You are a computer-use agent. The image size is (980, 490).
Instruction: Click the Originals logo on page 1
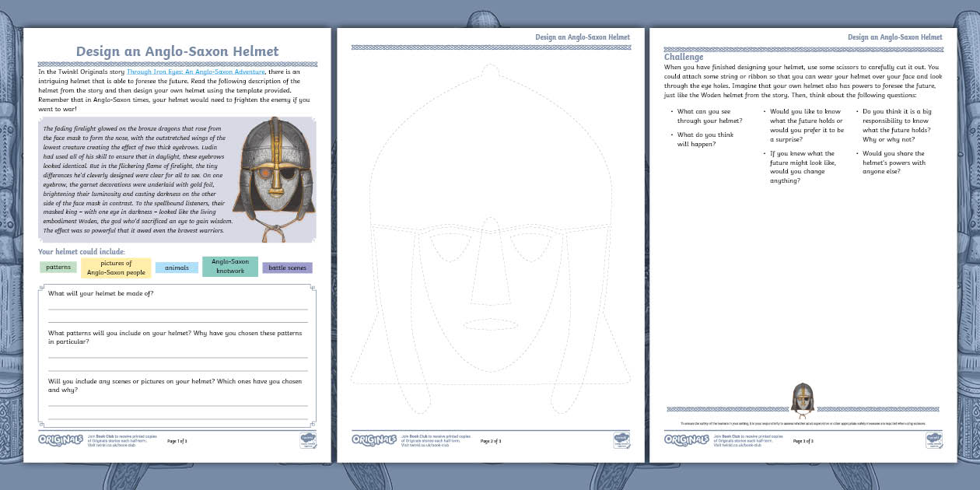(x=60, y=439)
